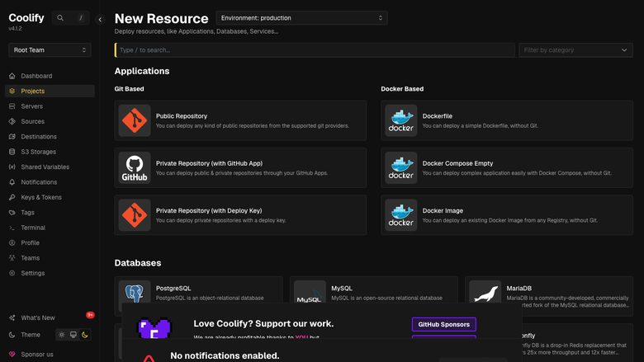Click the search magnifier icon near Coolify logo

pyautogui.click(x=60, y=18)
